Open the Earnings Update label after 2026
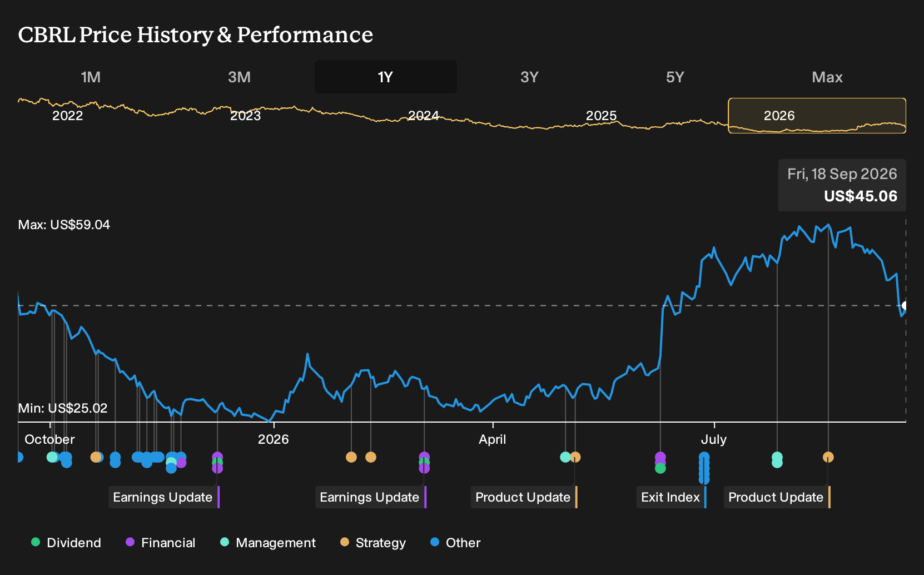 tap(371, 497)
